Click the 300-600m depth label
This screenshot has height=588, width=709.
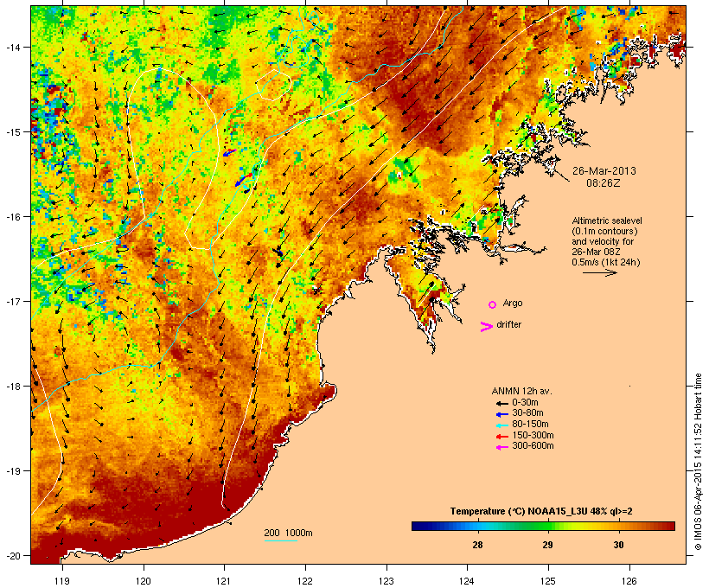[533, 446]
